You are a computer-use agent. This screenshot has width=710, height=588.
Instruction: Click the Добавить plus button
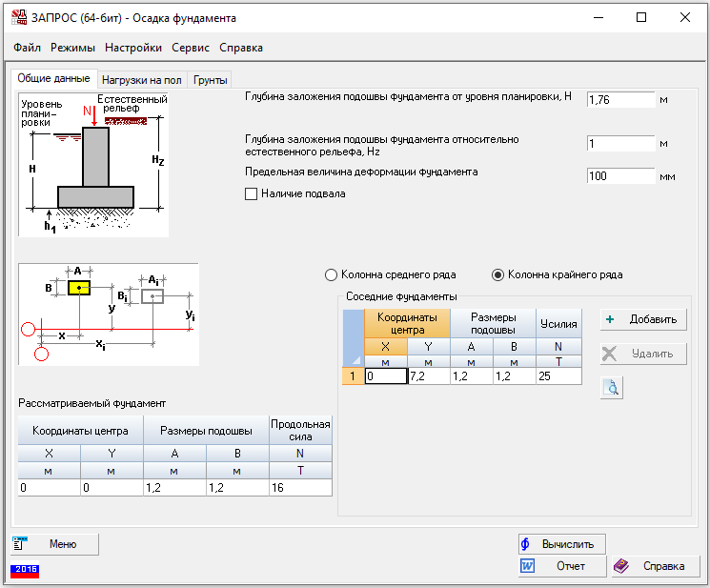point(643,319)
